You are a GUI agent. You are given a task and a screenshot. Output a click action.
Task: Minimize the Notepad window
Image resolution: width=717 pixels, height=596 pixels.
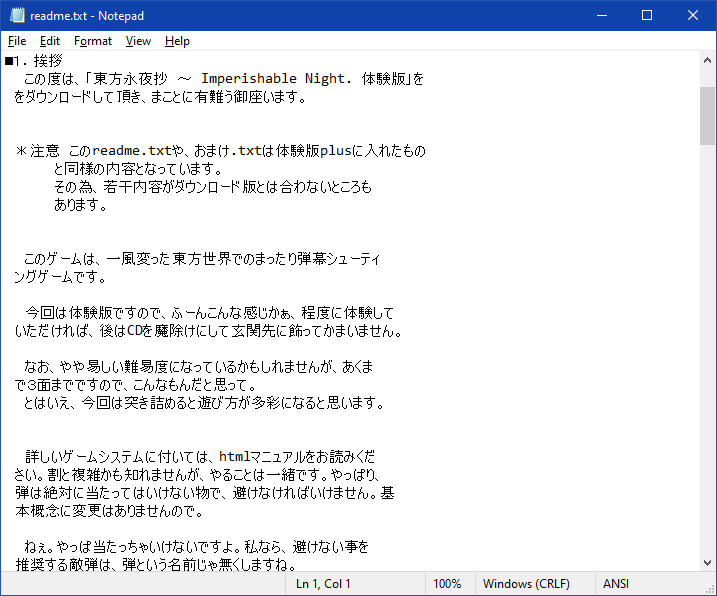(602, 16)
